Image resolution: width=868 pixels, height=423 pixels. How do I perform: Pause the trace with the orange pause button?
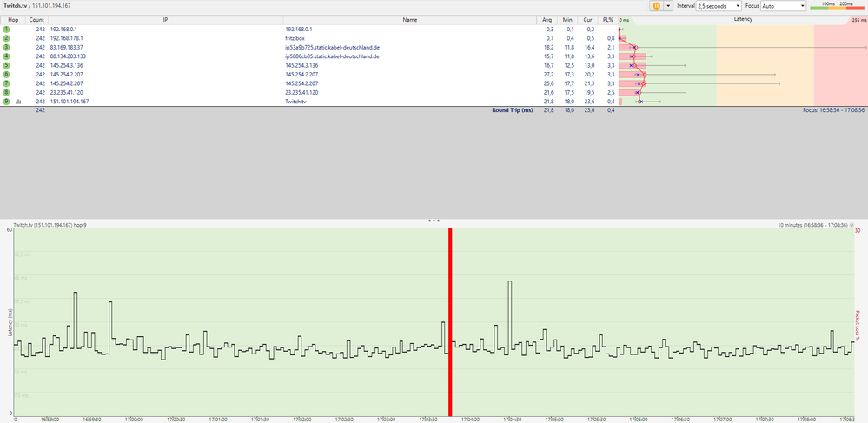[656, 5]
